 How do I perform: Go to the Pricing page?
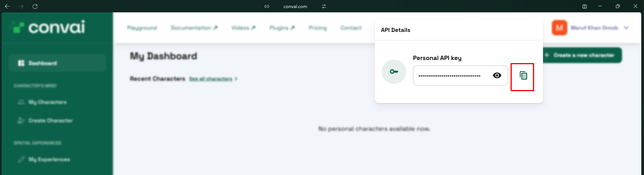[317, 28]
